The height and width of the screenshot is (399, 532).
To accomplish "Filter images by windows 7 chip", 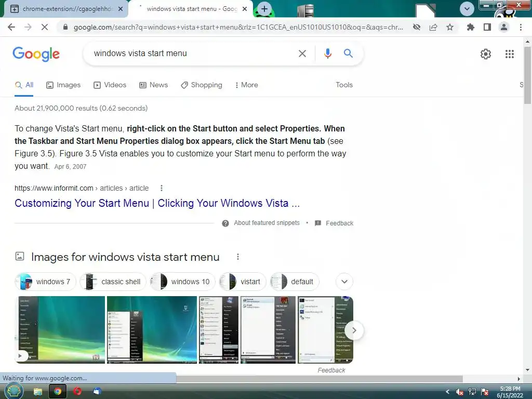I will [x=46, y=282].
